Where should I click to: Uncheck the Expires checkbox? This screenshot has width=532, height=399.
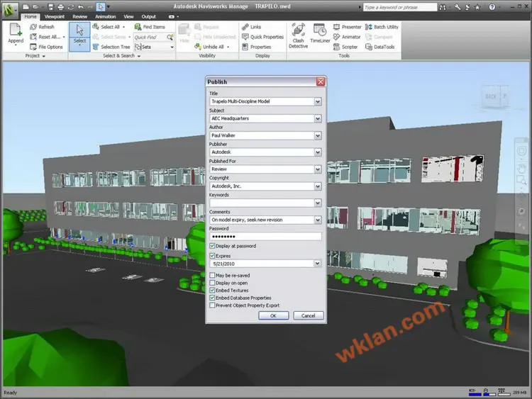coord(212,256)
